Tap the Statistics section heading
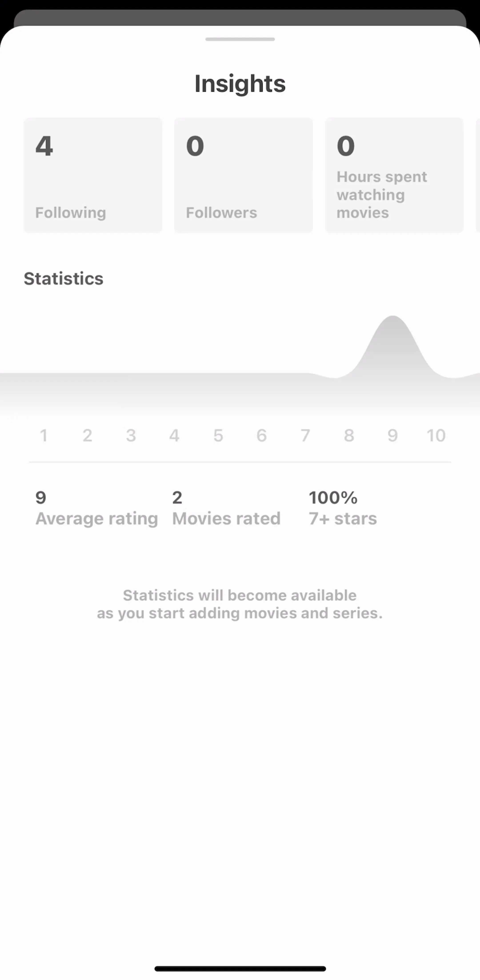The width and height of the screenshot is (480, 980). coord(64,279)
